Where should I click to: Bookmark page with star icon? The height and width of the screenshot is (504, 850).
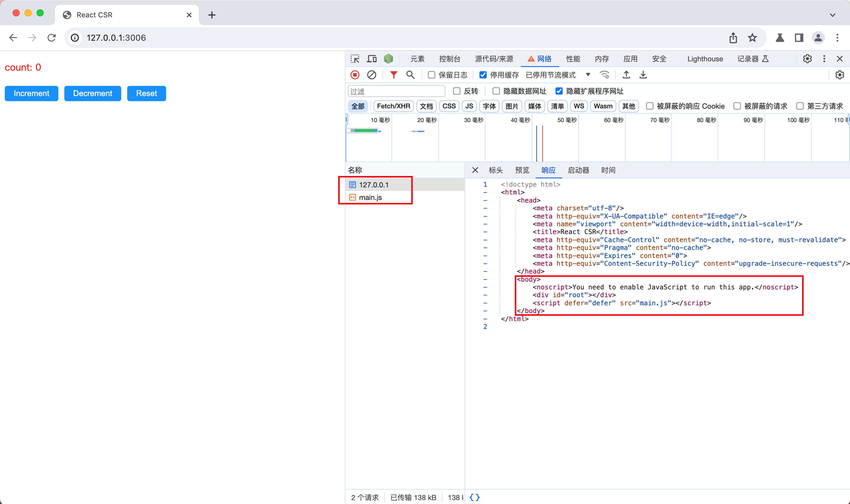(x=752, y=38)
